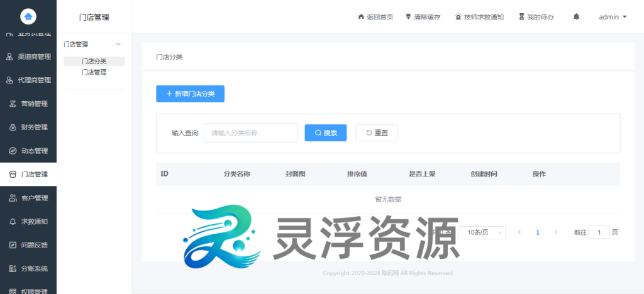Click the 前往 page number input
The width and height of the screenshot is (644, 294).
point(599,232)
